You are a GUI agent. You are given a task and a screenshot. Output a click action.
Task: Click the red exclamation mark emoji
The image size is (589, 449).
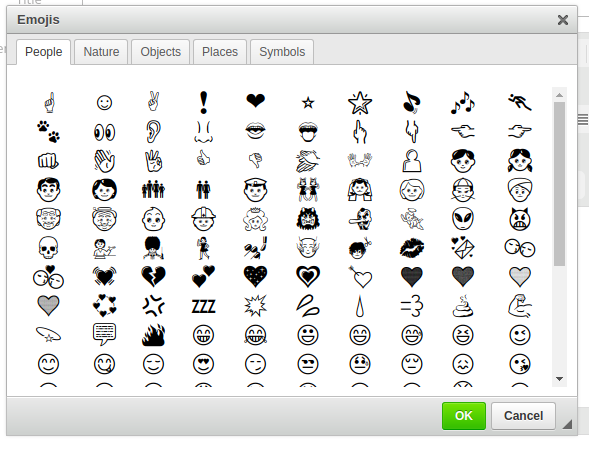(203, 102)
